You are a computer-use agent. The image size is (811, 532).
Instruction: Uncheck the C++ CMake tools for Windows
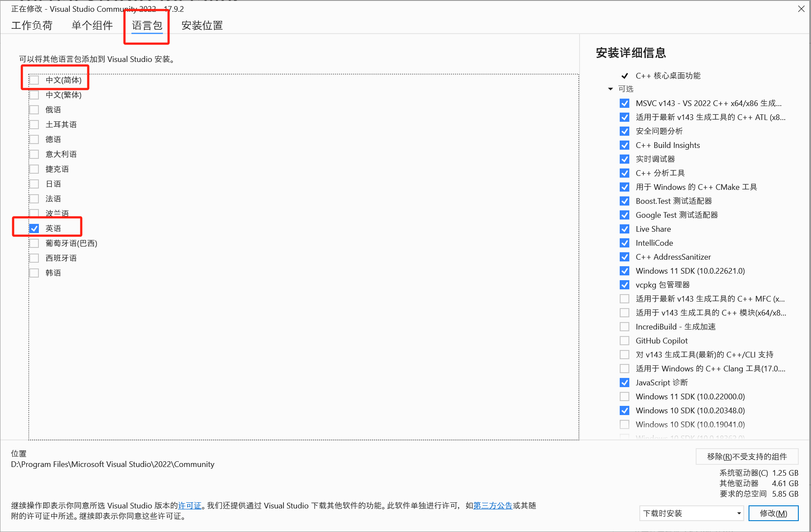(625, 187)
